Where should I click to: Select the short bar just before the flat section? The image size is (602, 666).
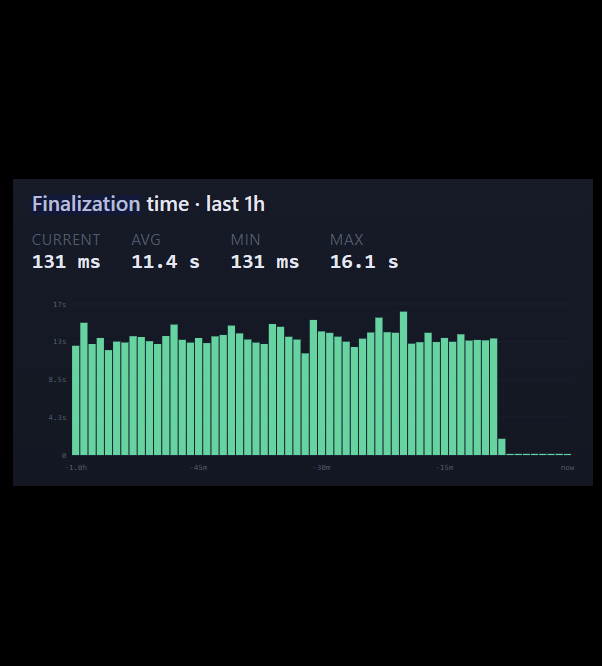coord(502,447)
